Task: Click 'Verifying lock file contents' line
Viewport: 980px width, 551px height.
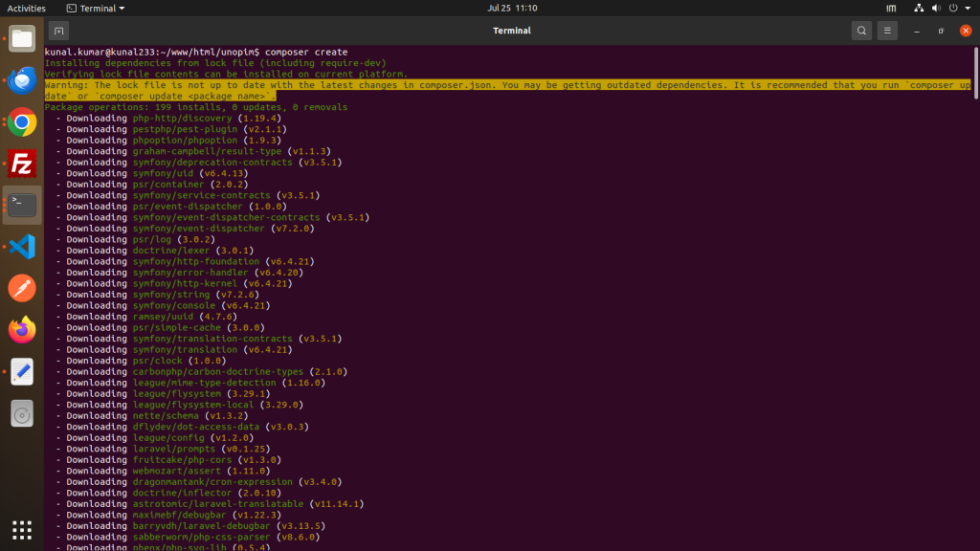Action: pos(226,74)
